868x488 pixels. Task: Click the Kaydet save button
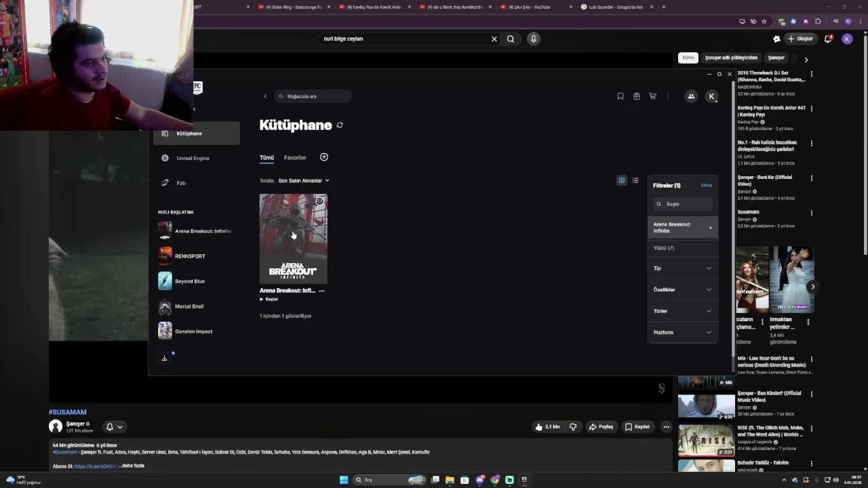point(637,427)
